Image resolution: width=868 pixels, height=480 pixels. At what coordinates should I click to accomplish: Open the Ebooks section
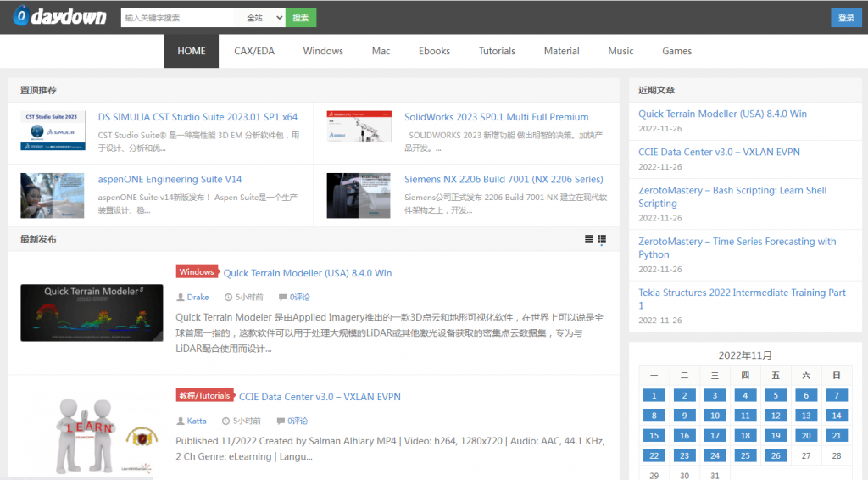434,51
